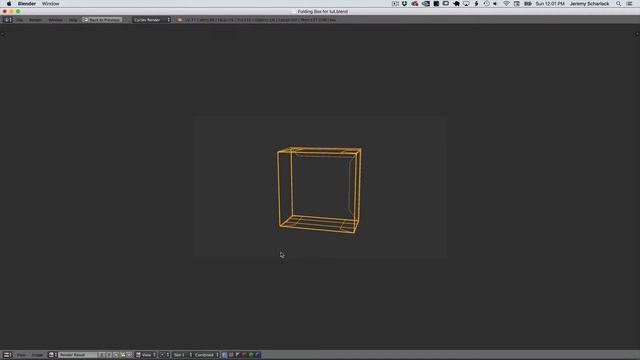Open the View render layer dropdown
640x360 pixels.
[x=146, y=355]
